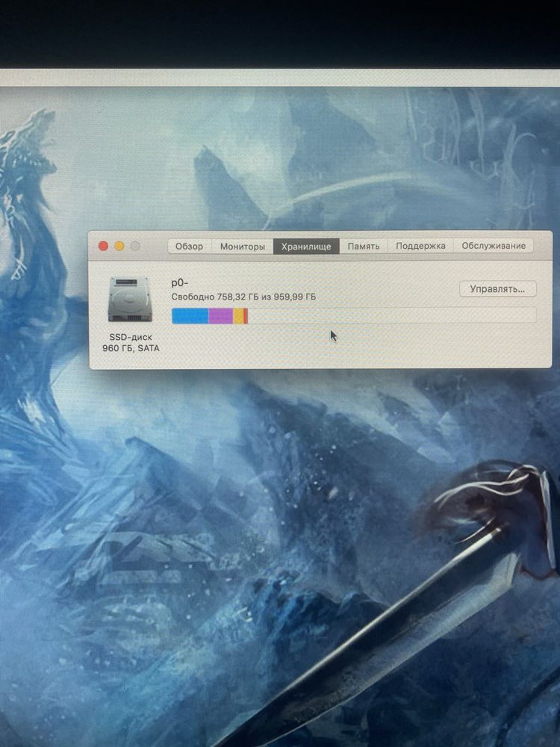Click the 960 ГБ, SATA label
The height and width of the screenshot is (747, 560).
pos(131,348)
